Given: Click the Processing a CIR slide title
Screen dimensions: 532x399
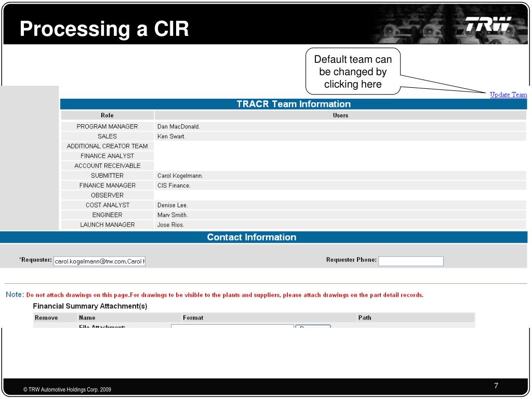Looking at the screenshot, I should pos(104,29).
